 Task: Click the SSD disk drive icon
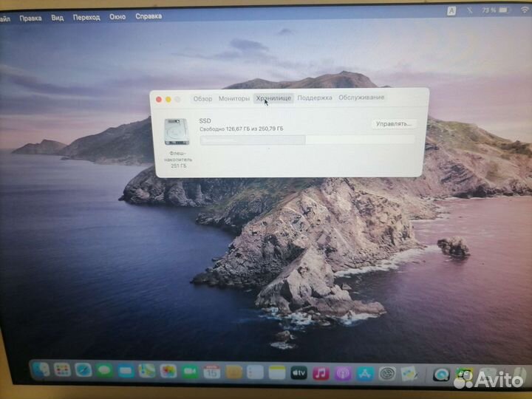coord(177,132)
